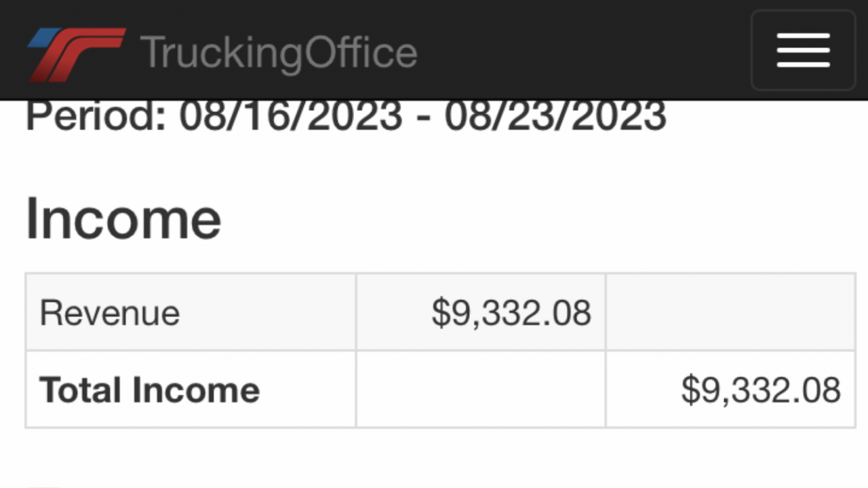The width and height of the screenshot is (868, 488).
Task: Open the hamburger navigation menu
Action: (803, 51)
